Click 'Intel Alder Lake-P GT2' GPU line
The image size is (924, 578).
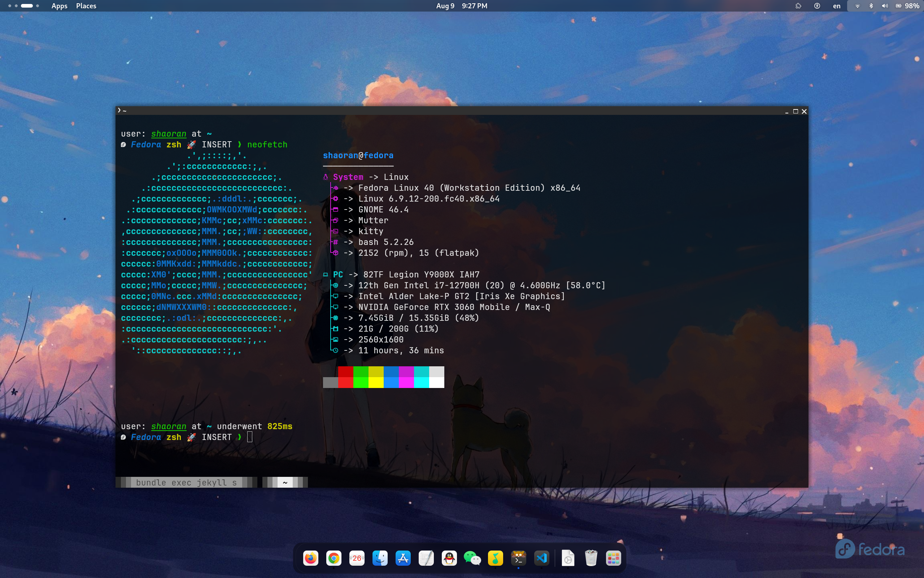462,296
